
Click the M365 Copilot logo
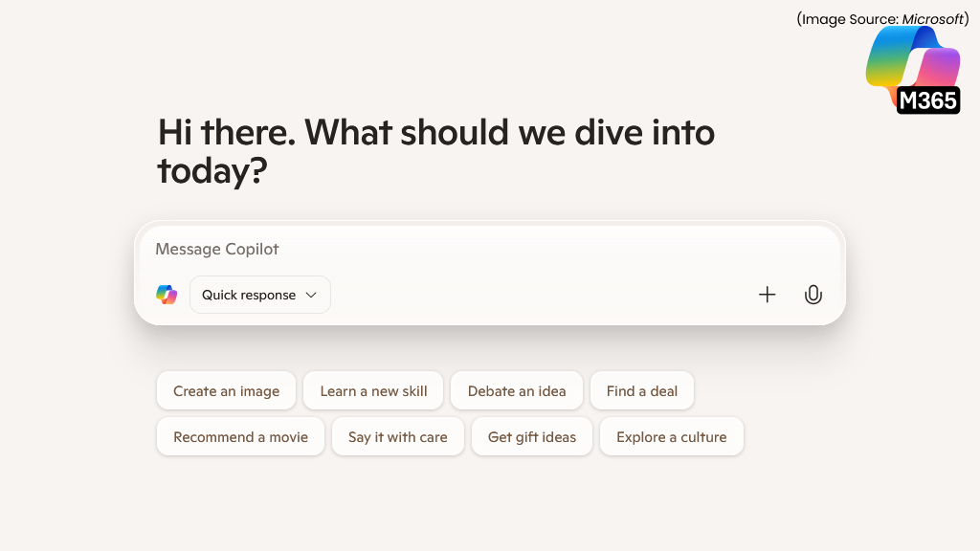[912, 69]
